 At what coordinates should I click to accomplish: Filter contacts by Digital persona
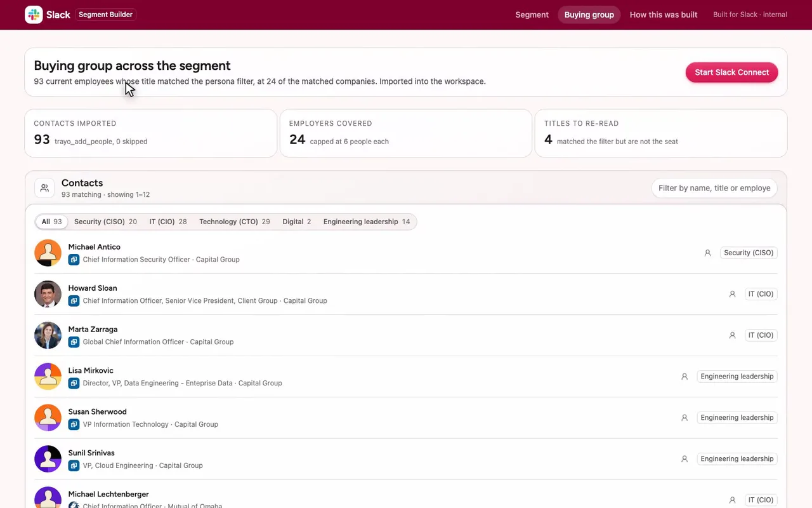297,222
